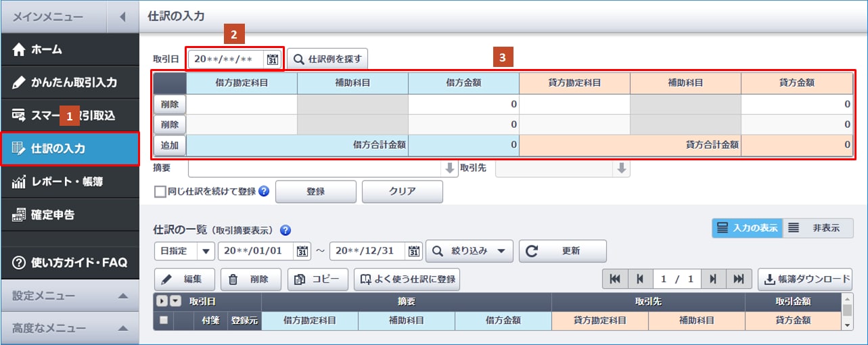Screen dimensions: 868x345
Task: Go to next page of journal list
Action: [x=713, y=279]
